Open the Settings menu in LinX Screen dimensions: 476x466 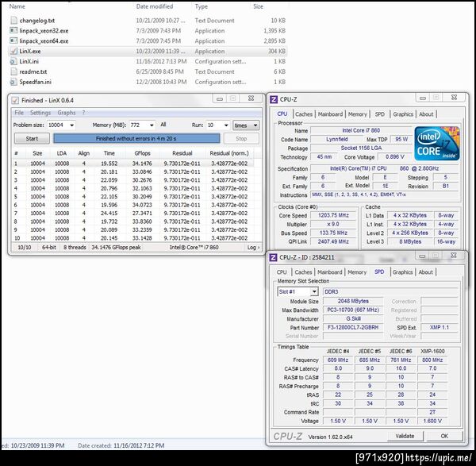40,113
